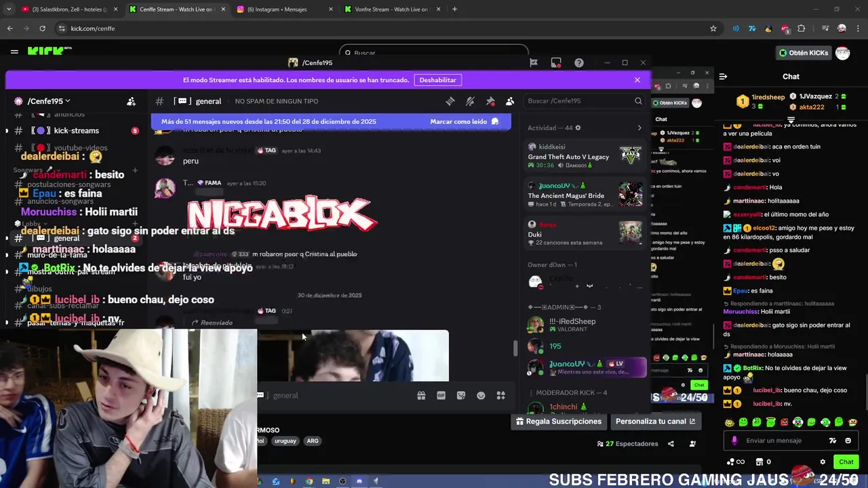Viewport: 868px width, 488px height.
Task: Select the ARG stream tag
Action: [313, 441]
